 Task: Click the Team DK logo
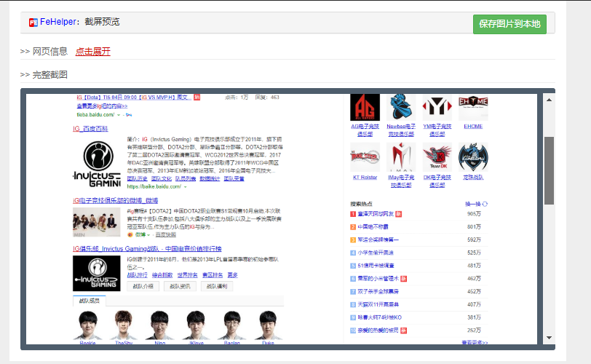pyautogui.click(x=437, y=157)
